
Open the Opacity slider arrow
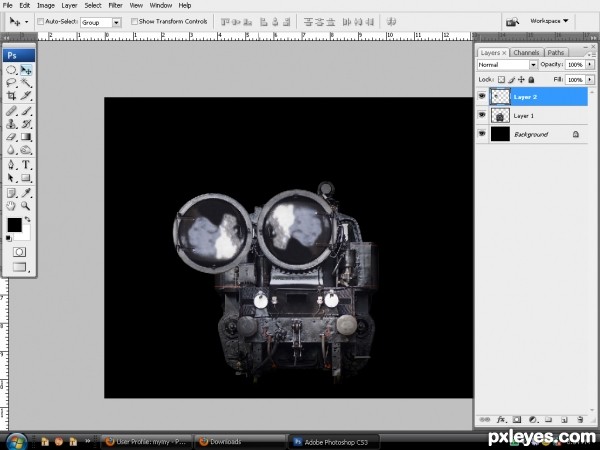click(590, 64)
